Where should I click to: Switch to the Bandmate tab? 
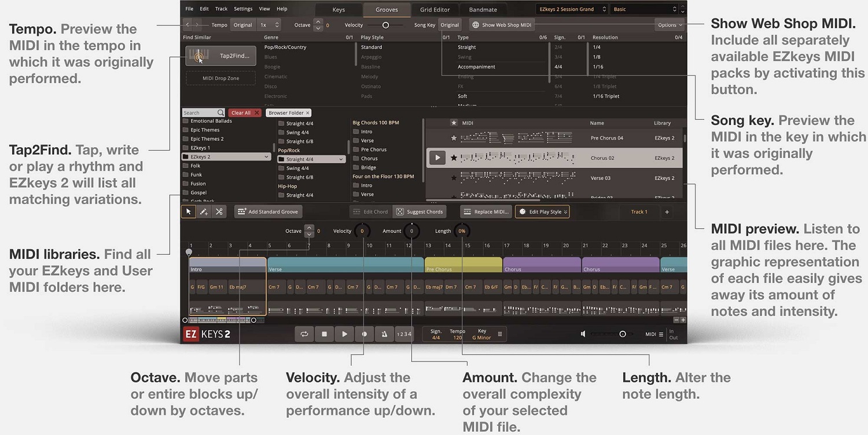click(x=483, y=10)
